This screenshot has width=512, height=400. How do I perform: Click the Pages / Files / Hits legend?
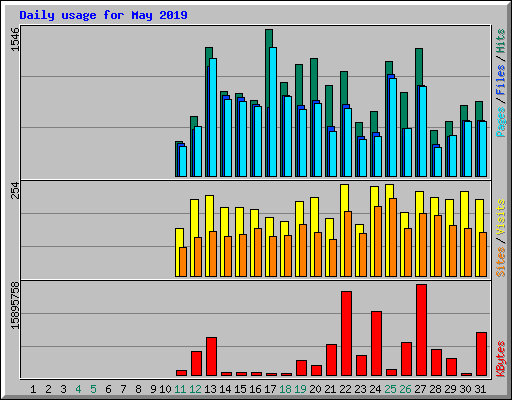pyautogui.click(x=500, y=83)
